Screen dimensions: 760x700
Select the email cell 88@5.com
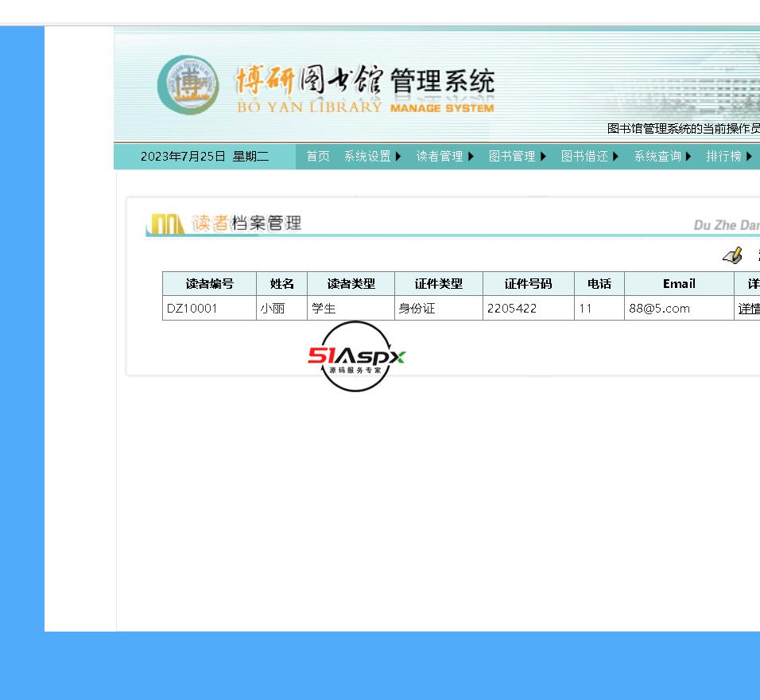point(679,309)
